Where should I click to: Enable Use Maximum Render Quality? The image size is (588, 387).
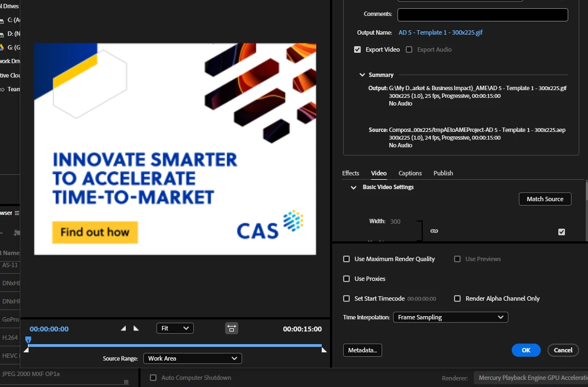(346, 259)
